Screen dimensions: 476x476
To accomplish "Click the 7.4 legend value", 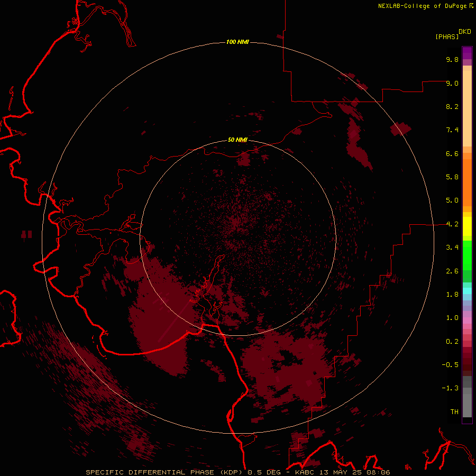I will click(452, 130).
